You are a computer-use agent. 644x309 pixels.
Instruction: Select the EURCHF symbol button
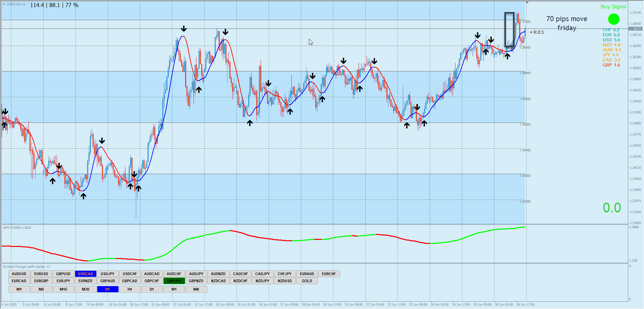[329, 274]
